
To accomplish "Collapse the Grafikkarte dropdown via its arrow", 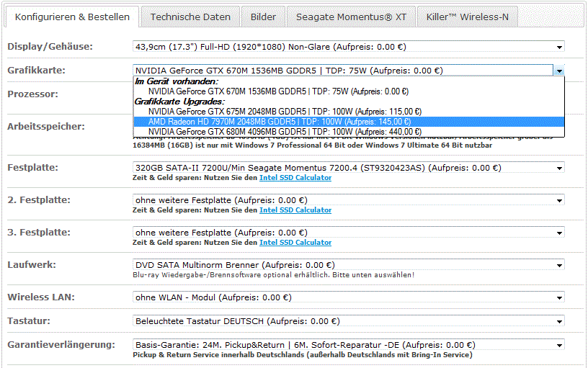I will tap(559, 71).
